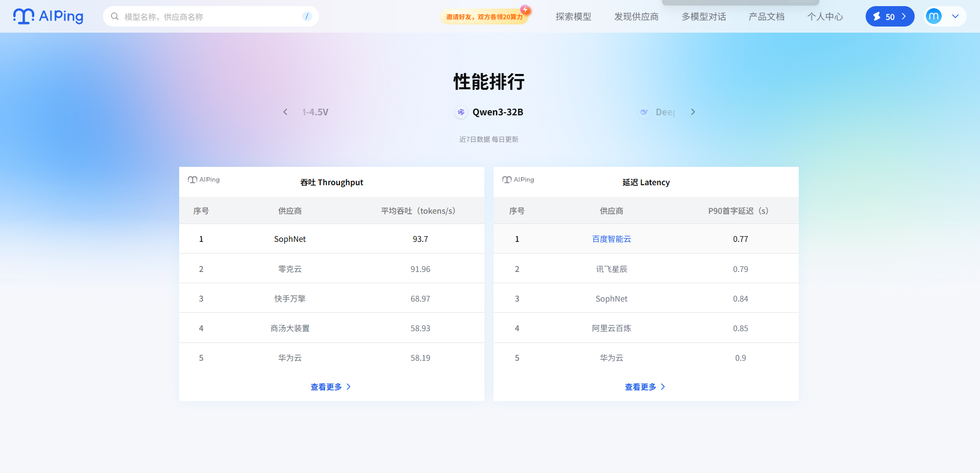The image size is (980, 473).
Task: Click latency value 0.85
Action: (741, 328)
